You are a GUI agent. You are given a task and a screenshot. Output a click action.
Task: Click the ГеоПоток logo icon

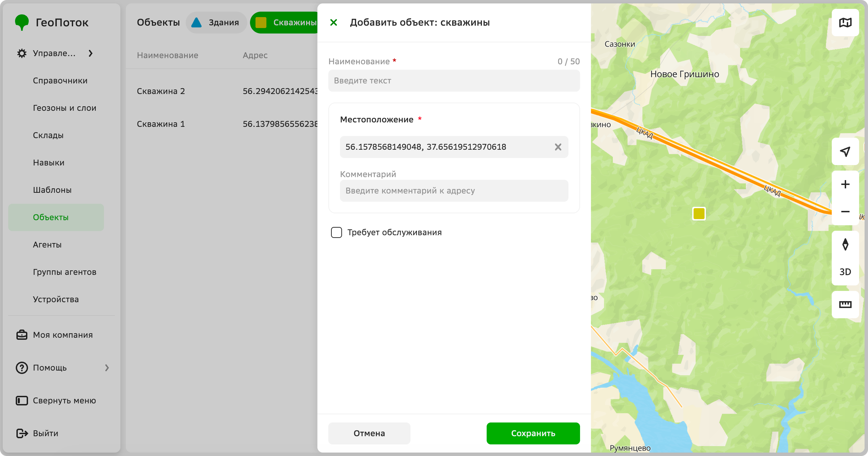tap(22, 23)
